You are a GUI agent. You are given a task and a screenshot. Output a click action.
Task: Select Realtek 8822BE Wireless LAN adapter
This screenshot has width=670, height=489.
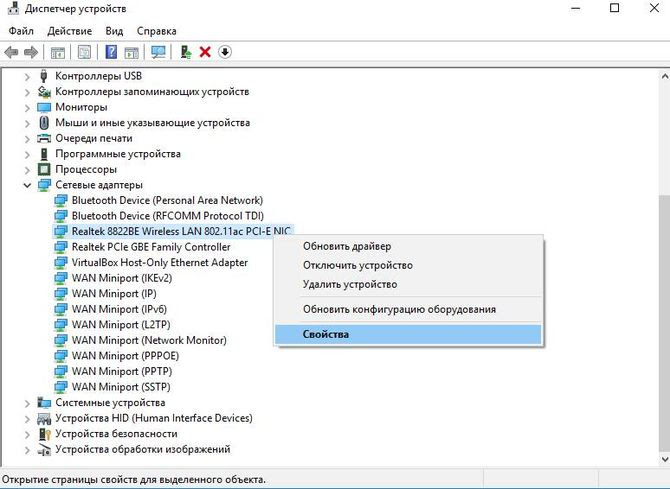click(181, 231)
